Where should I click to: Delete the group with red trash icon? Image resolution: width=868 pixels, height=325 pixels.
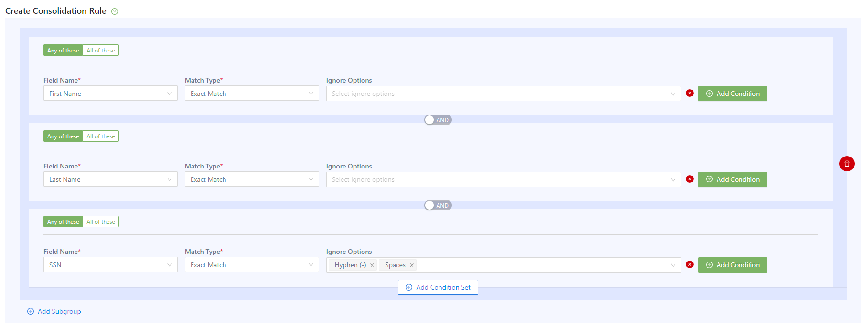point(847,164)
